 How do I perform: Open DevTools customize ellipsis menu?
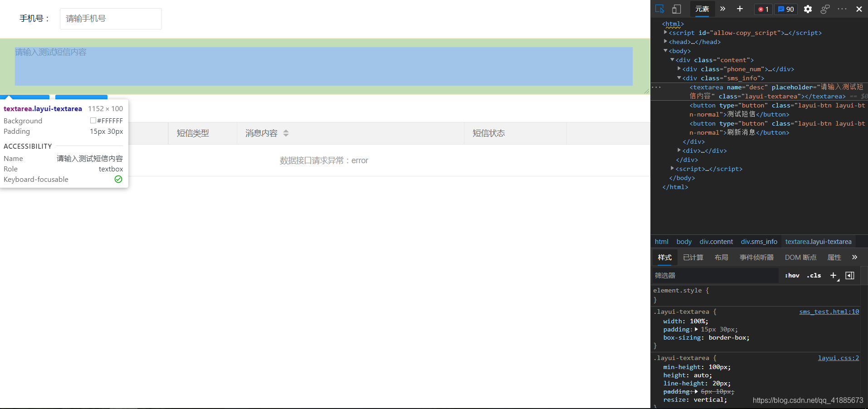842,9
